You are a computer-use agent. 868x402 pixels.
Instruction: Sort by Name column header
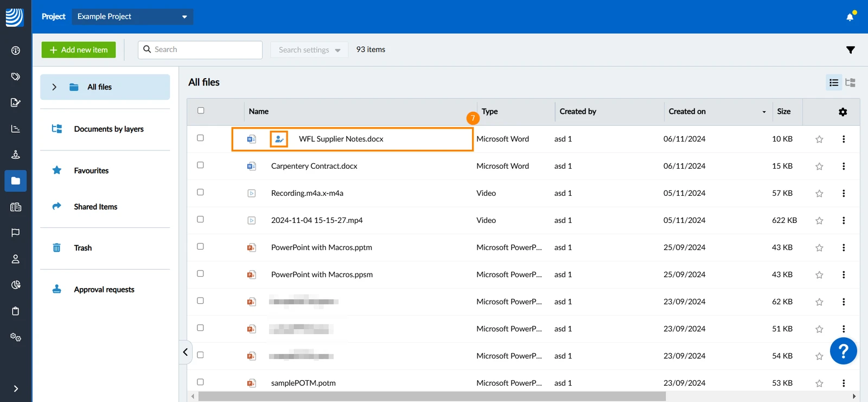pyautogui.click(x=259, y=111)
